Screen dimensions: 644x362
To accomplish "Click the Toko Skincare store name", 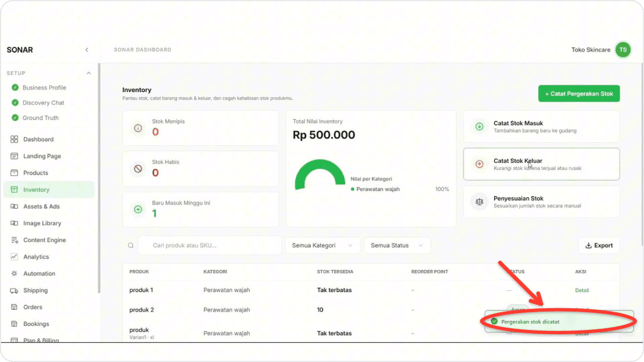I will [x=590, y=50].
